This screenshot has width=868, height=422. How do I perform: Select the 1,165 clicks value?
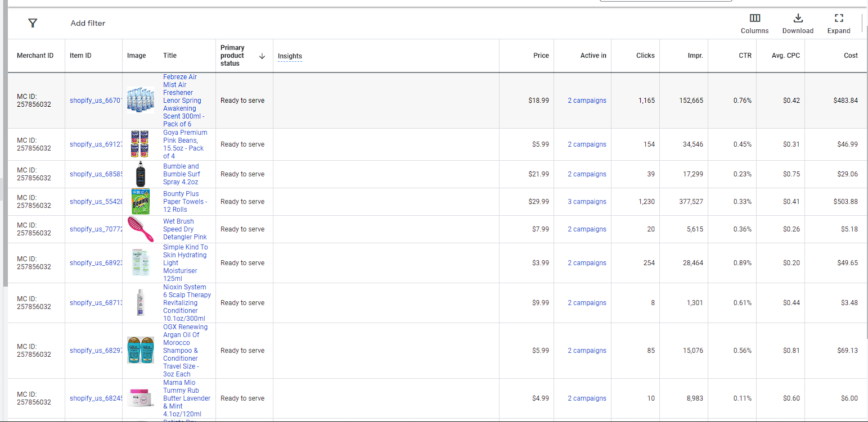pyautogui.click(x=647, y=101)
